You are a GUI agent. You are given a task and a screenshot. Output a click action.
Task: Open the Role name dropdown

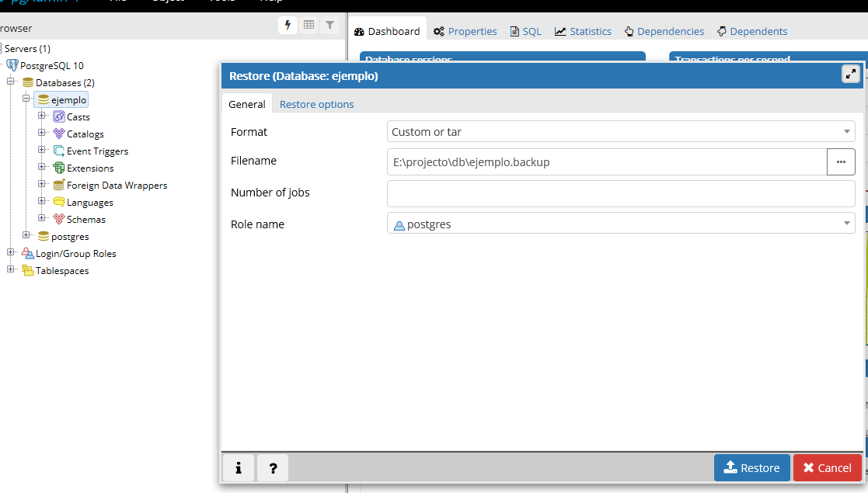[620, 224]
